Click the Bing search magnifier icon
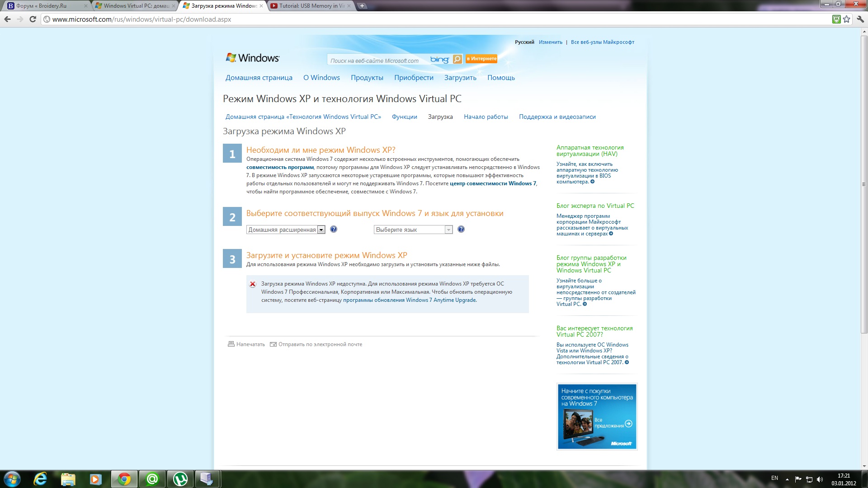 [457, 59]
